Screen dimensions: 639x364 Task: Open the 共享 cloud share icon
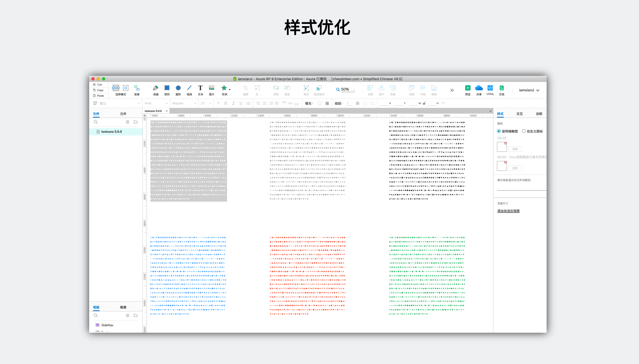479,88
